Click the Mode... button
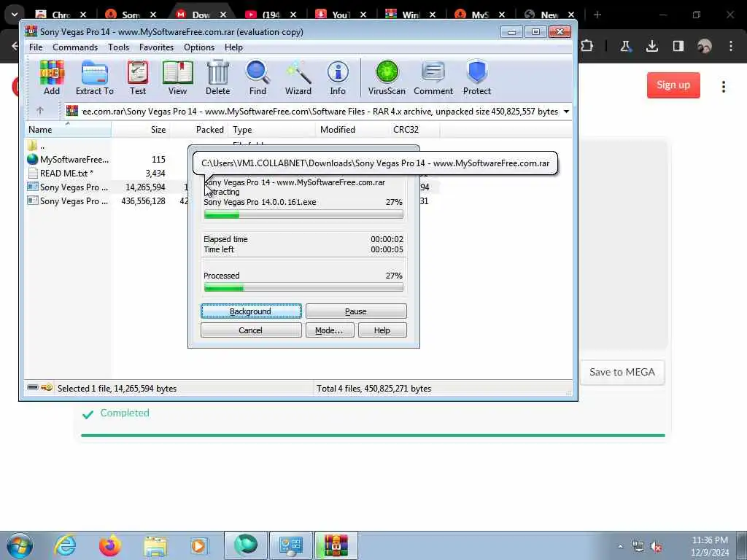The width and height of the screenshot is (747, 560). click(330, 330)
